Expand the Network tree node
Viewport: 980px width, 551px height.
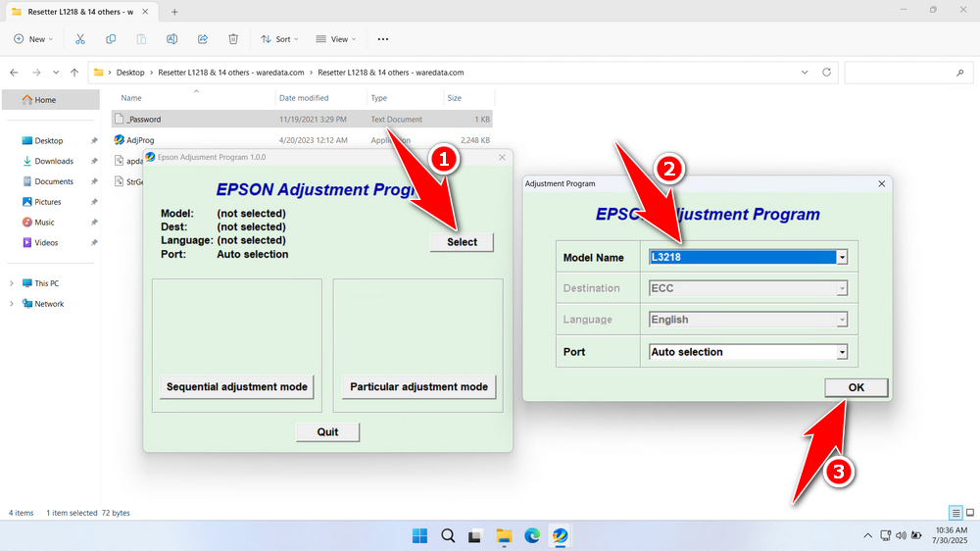click(x=11, y=304)
